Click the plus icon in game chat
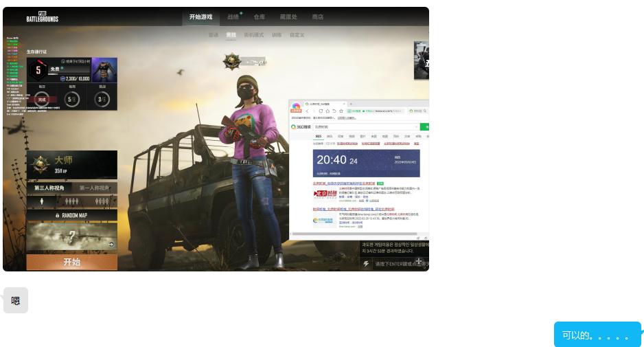This screenshot has width=644, height=347. [419, 261]
